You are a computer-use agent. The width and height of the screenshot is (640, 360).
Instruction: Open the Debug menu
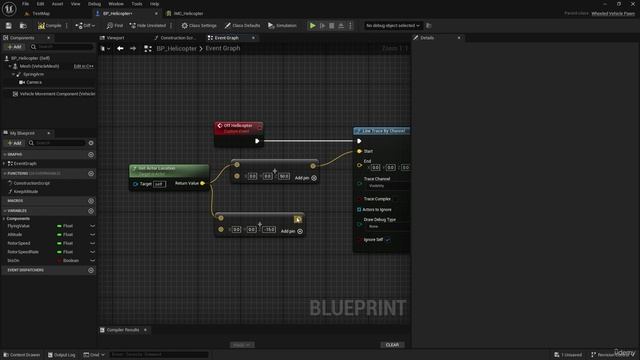click(94, 4)
